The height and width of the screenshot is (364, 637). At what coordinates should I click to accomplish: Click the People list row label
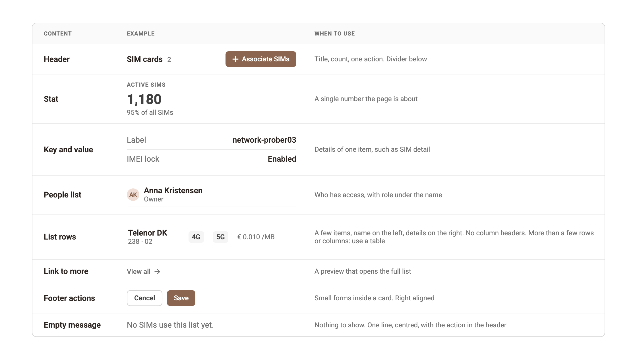click(63, 195)
